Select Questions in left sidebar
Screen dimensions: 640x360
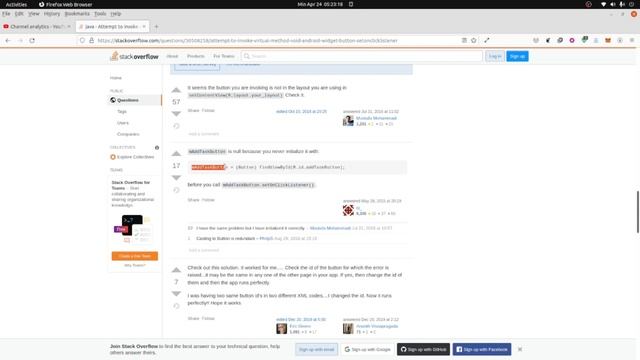point(135,100)
